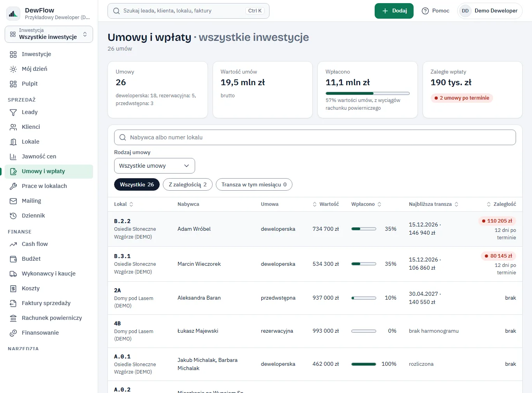Expand the Inwestycja selector dropdown
The width and height of the screenshot is (532, 393).
pos(49,34)
